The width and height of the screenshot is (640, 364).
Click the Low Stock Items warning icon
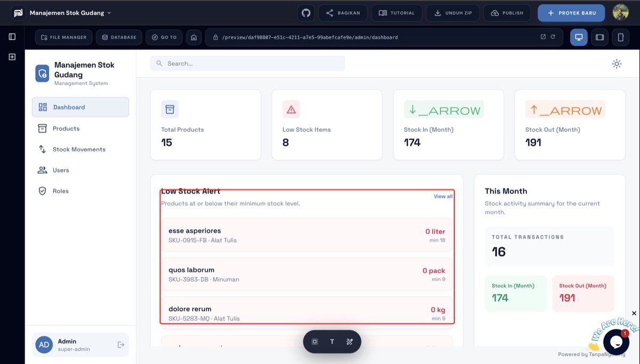[x=291, y=109]
